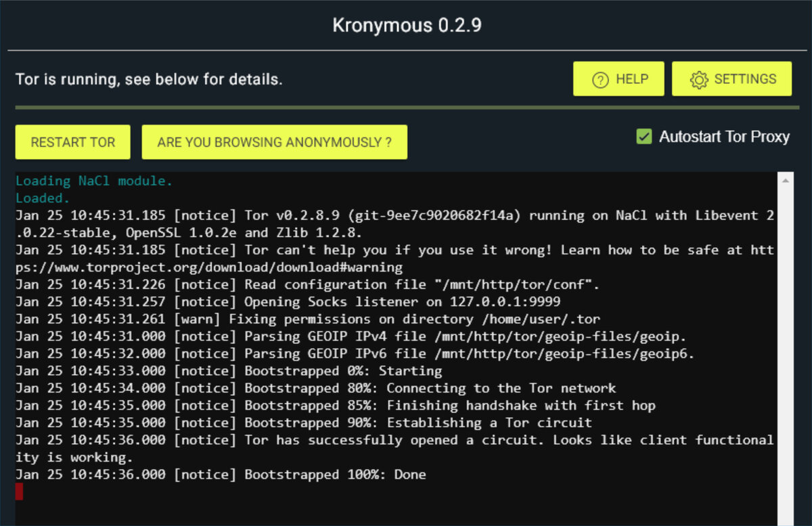812x526 pixels.
Task: Click the question mark help icon
Action: (x=600, y=79)
